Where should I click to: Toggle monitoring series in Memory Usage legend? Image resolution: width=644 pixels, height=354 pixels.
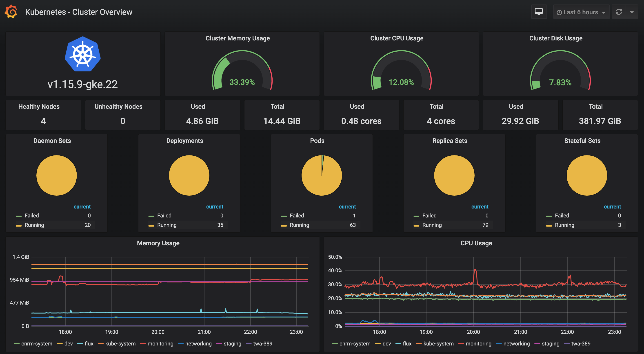click(160, 343)
